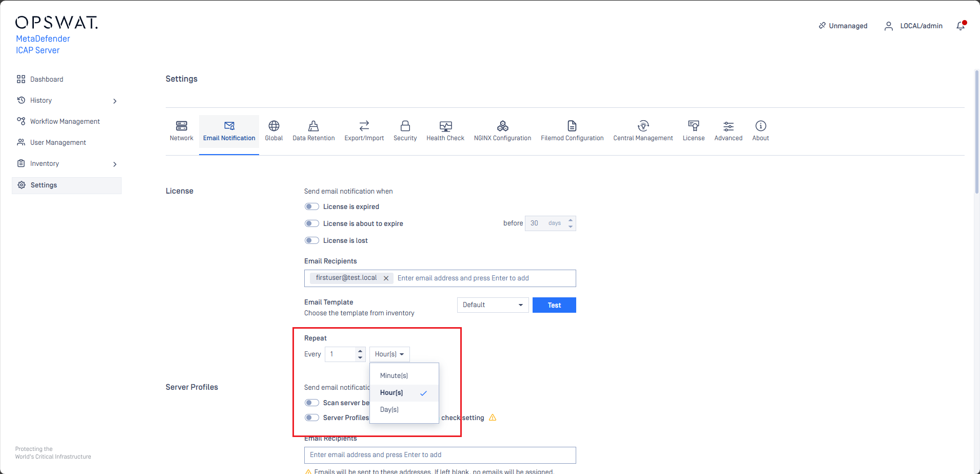Click the blue Test button

tap(554, 305)
